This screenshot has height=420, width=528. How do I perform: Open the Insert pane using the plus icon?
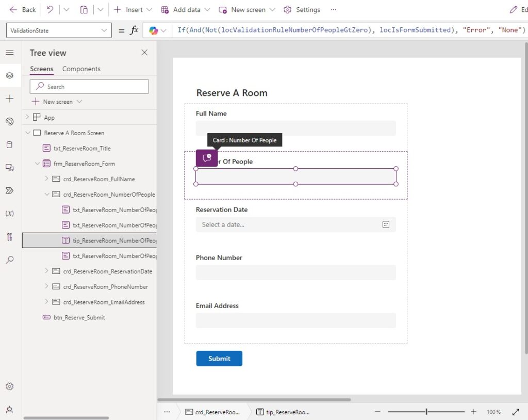click(x=10, y=98)
